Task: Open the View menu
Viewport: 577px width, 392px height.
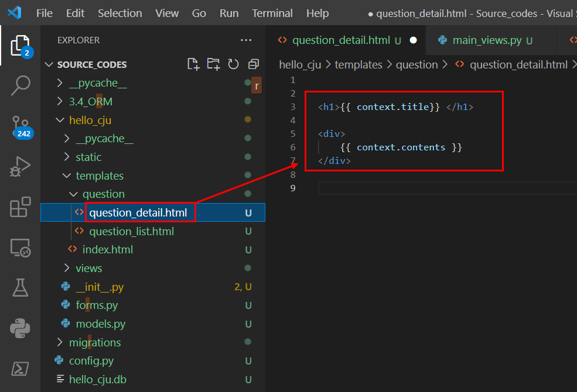Action: [x=167, y=13]
